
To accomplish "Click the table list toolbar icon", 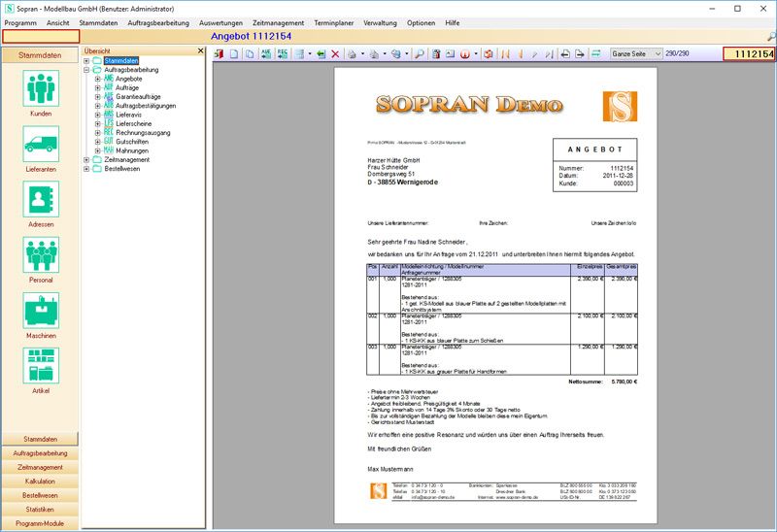I will tap(299, 54).
